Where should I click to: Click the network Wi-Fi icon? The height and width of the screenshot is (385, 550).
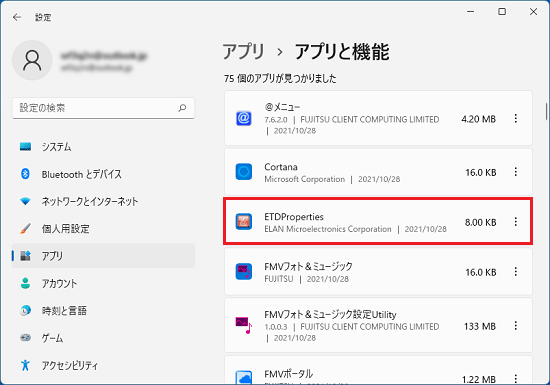pyautogui.click(x=25, y=201)
